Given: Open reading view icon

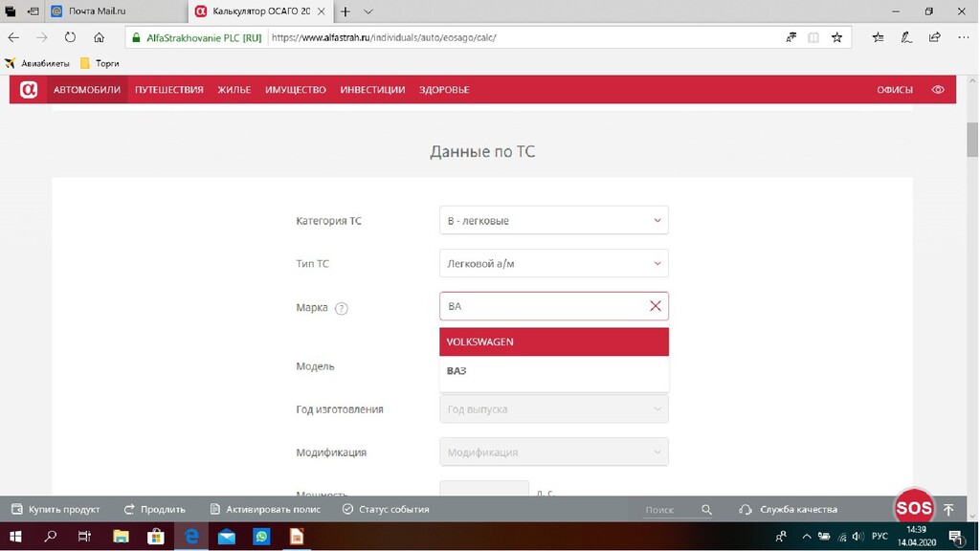Looking at the screenshot, I should (x=813, y=37).
